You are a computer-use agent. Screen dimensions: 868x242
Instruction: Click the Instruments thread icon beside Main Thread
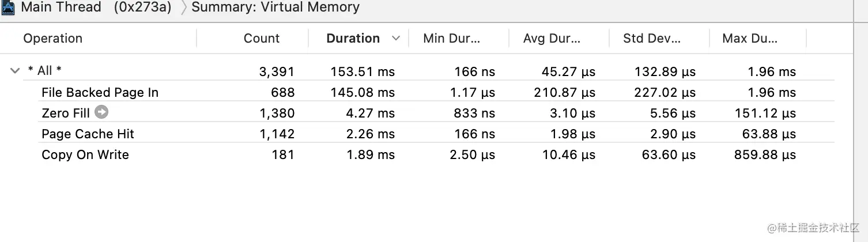[x=8, y=7]
